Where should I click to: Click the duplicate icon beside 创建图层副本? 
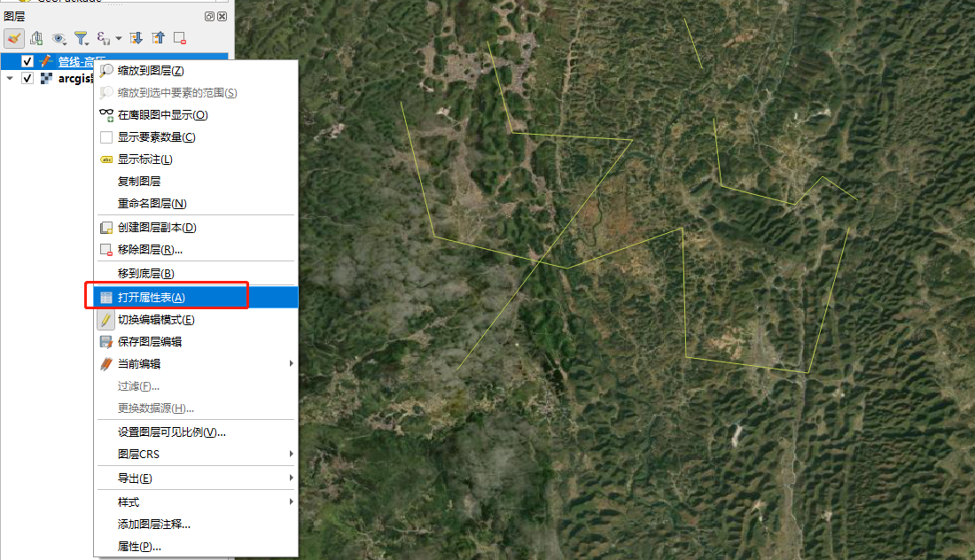[106, 228]
